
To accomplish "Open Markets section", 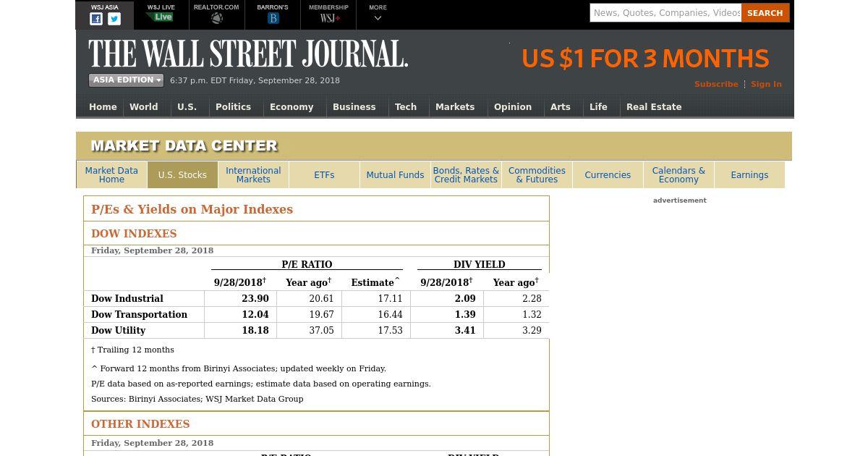I will [x=455, y=106].
